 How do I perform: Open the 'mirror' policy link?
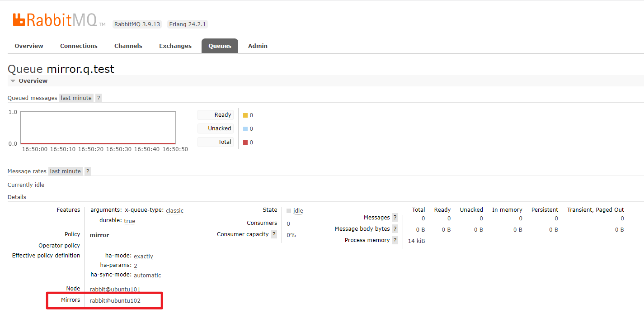pos(99,235)
